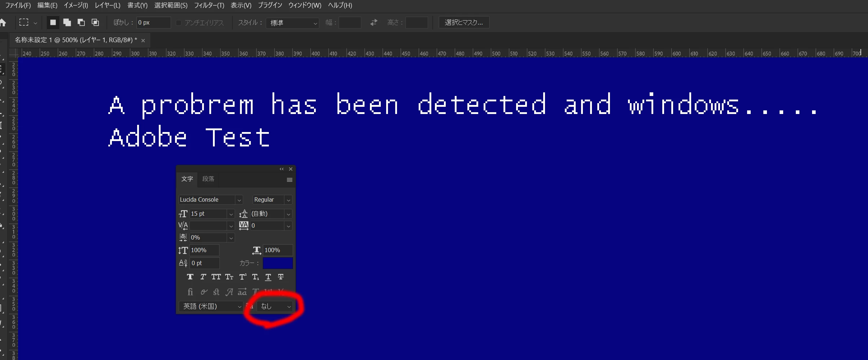Click the vertical scale 100% field

204,250
